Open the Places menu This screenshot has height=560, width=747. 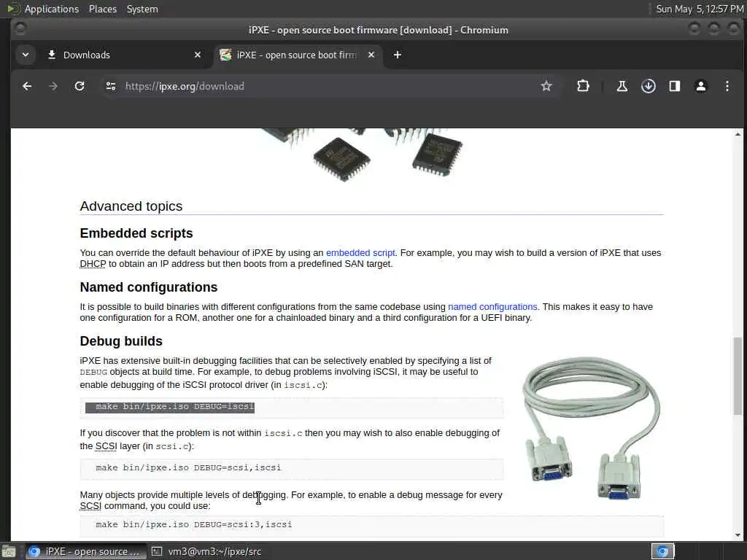(102, 9)
